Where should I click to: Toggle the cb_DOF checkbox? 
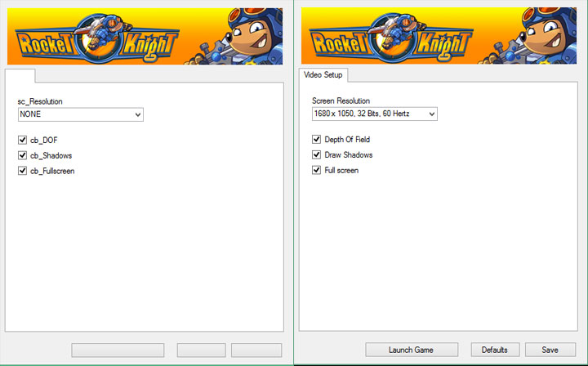(23, 141)
